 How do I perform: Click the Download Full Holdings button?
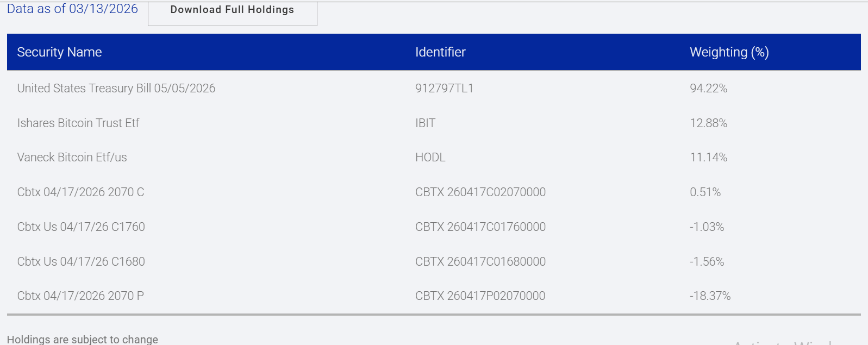(x=232, y=10)
